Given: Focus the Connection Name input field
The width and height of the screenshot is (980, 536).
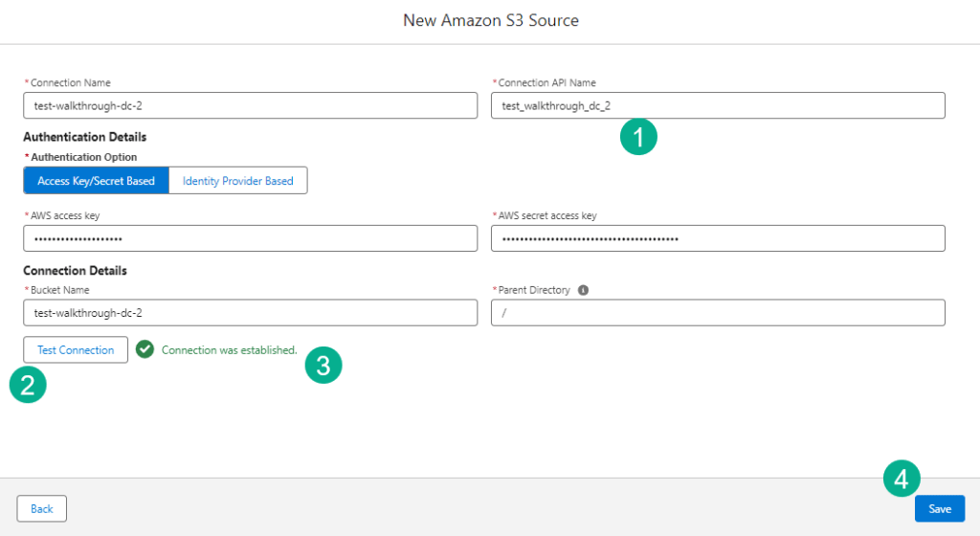Looking at the screenshot, I should pos(250,105).
